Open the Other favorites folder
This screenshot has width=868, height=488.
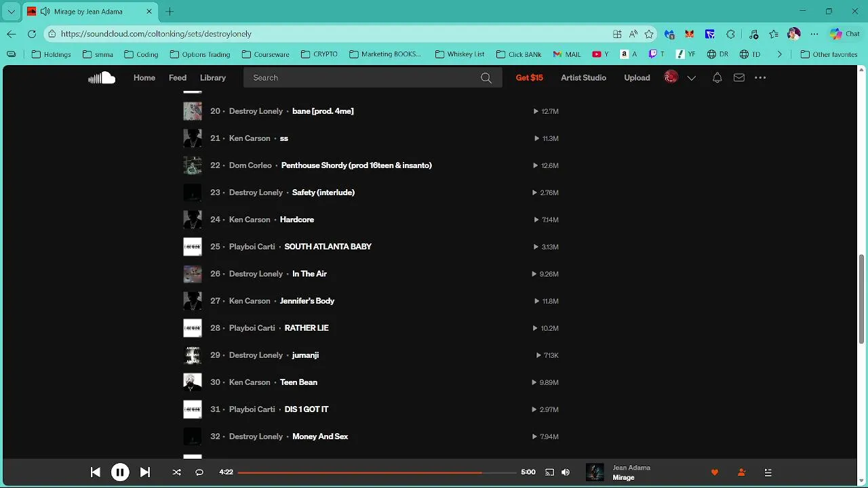[x=829, y=54]
